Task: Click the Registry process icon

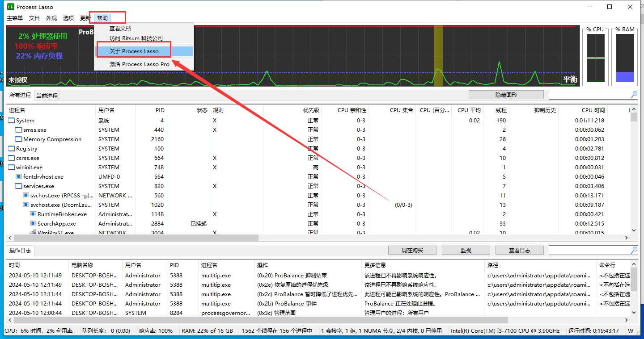Action: [12, 149]
